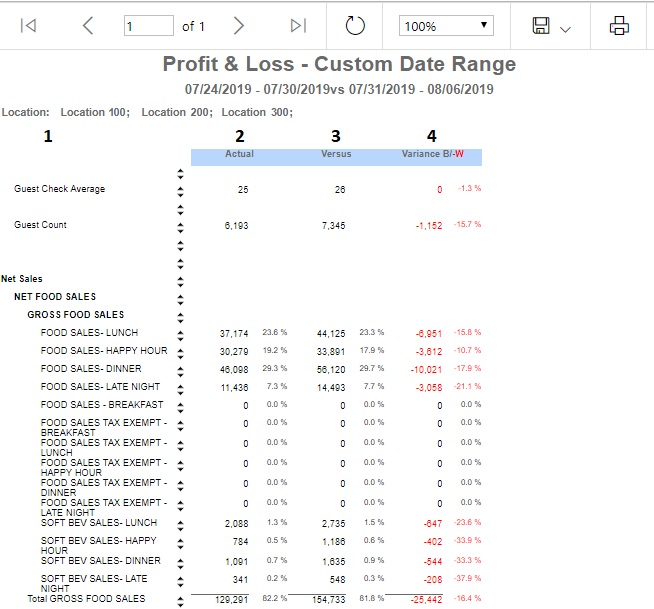This screenshot has width=654, height=609.
Task: Click the SOFT BEV SALES- DINNER label
Action: 101,561
